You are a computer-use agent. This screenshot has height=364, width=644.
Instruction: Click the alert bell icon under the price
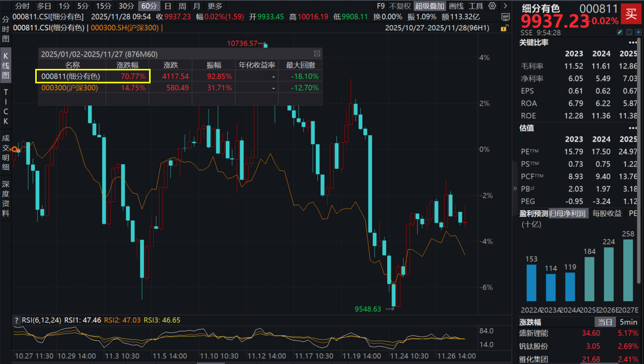point(629,33)
